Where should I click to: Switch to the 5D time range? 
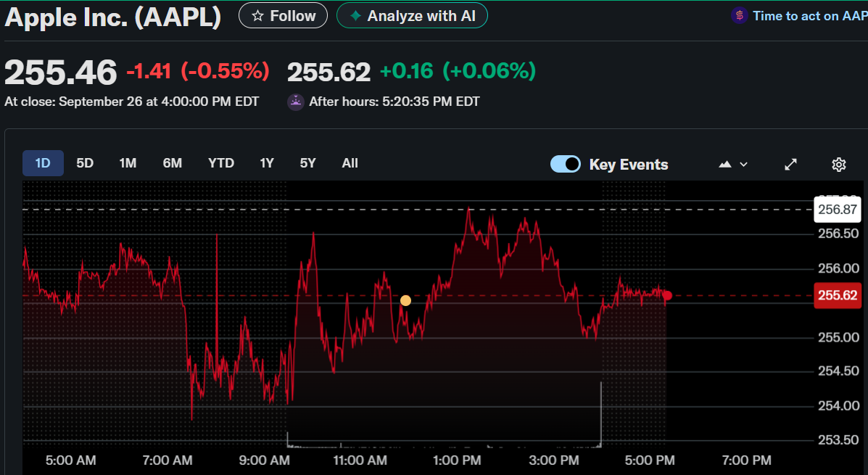85,163
